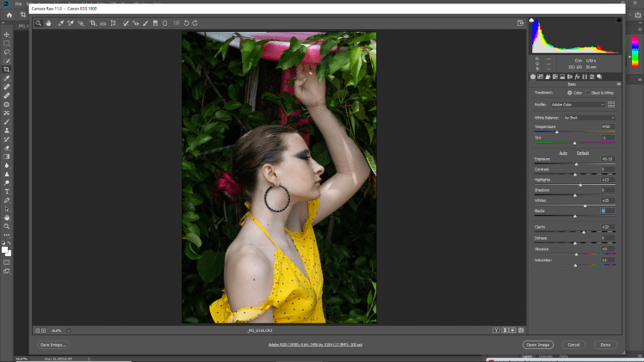Open the profile browser grid icon
Screen dimensions: 644x362
[611, 104]
